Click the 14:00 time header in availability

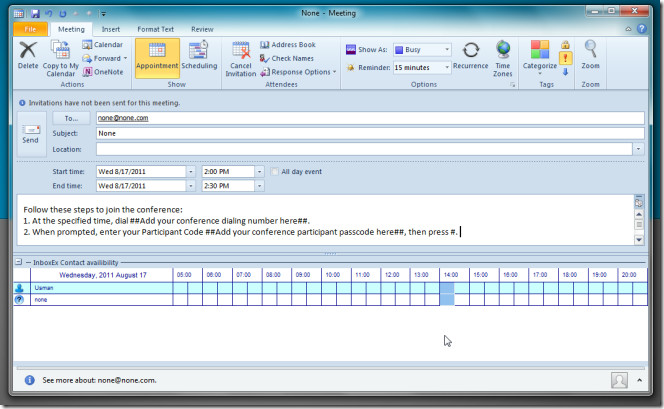tap(451, 275)
